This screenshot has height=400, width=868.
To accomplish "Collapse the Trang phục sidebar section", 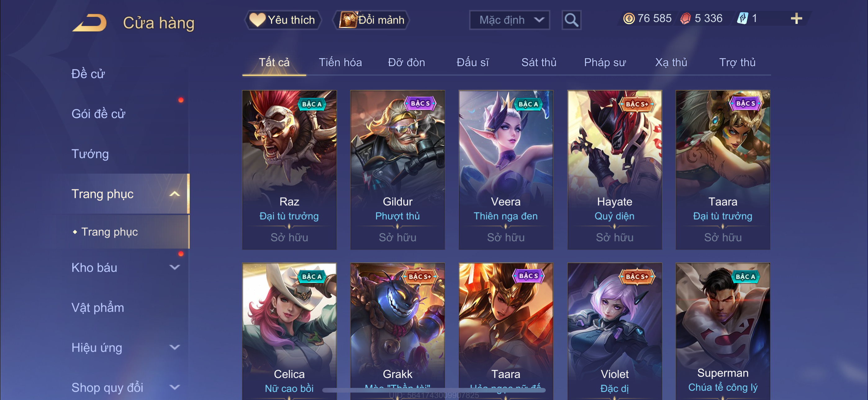I will [174, 194].
